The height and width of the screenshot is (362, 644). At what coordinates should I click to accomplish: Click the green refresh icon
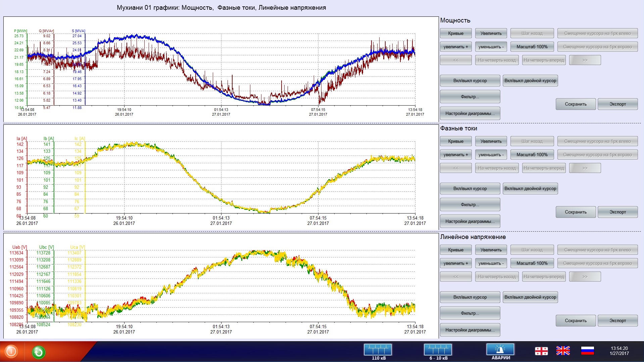(x=39, y=352)
